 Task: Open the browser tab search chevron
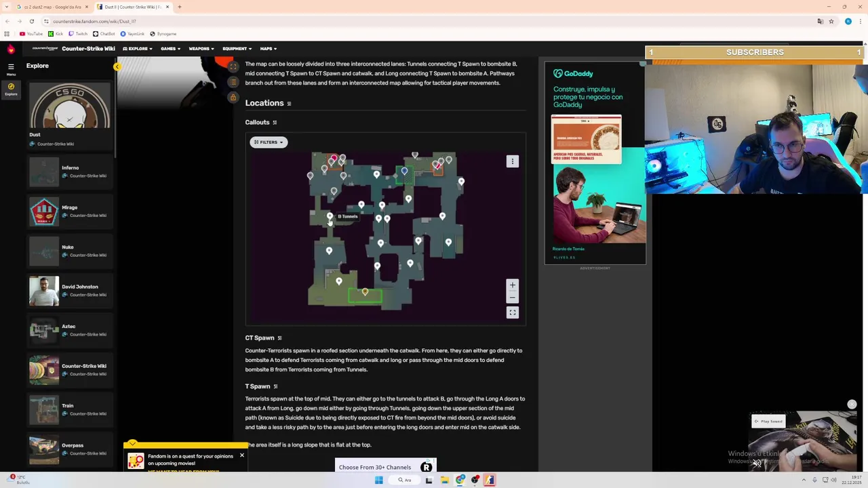7,7
